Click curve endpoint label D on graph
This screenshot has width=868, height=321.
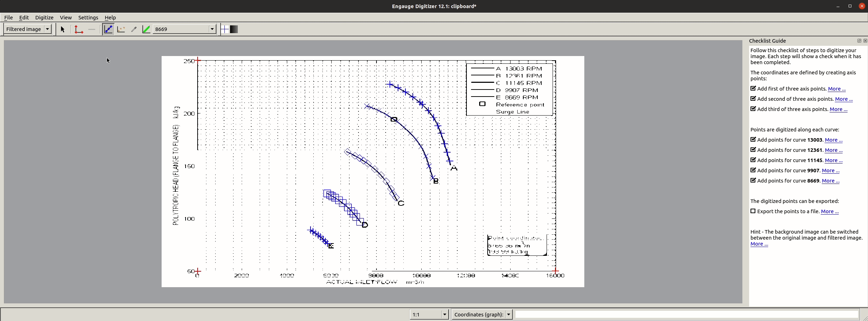pos(365,225)
